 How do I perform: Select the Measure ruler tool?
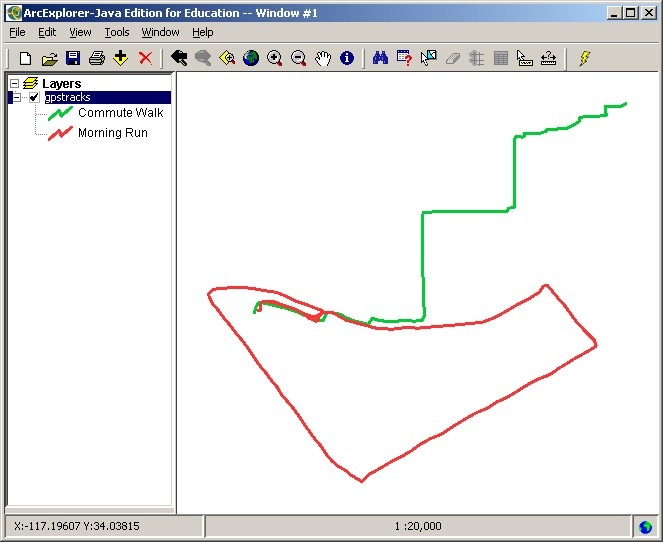pos(548,58)
